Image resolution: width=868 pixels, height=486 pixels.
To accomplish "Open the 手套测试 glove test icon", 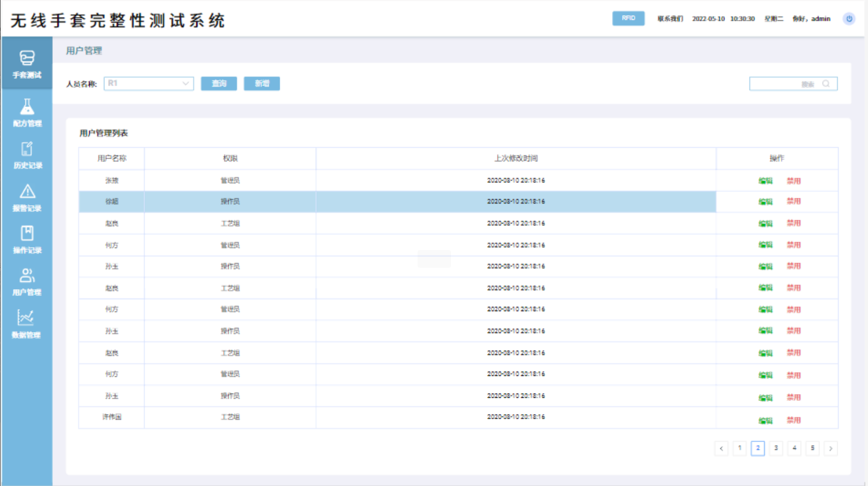I will click(x=27, y=57).
